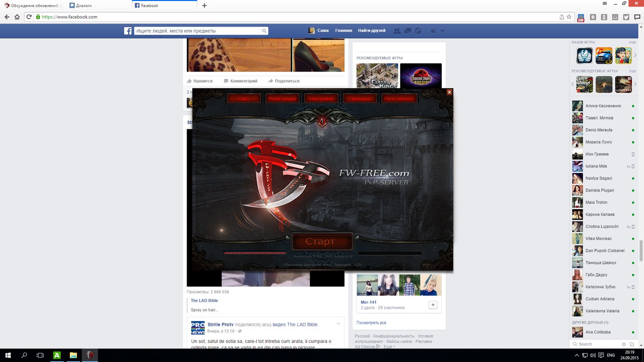Image resolution: width=644 pixels, height=362 pixels.
Task: Click Еще next to Ваши игры
Action: 632,42
